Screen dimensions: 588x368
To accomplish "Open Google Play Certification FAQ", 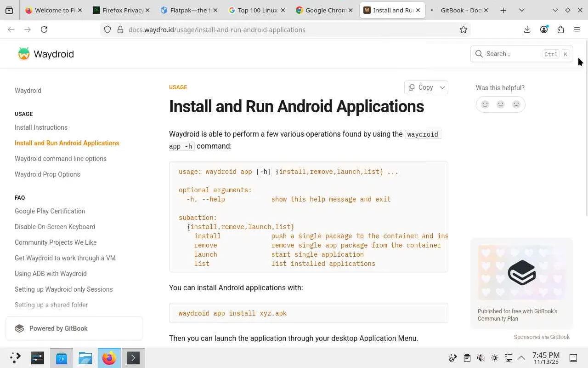I will (50, 211).
